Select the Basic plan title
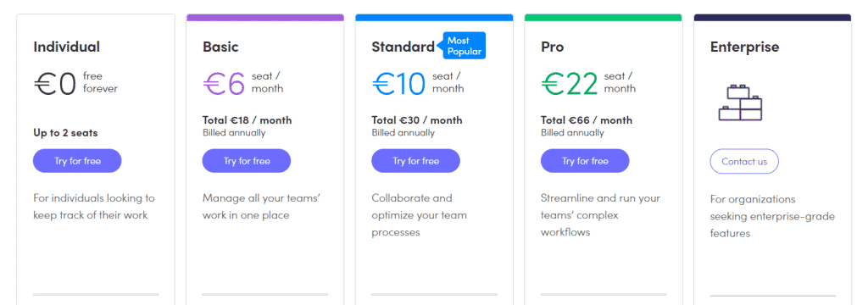The height and width of the screenshot is (305, 868). [x=220, y=47]
